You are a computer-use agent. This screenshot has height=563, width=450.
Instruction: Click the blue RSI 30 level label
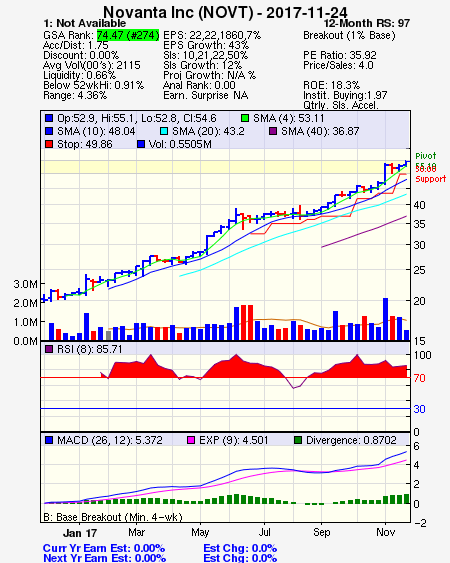pyautogui.click(x=419, y=409)
